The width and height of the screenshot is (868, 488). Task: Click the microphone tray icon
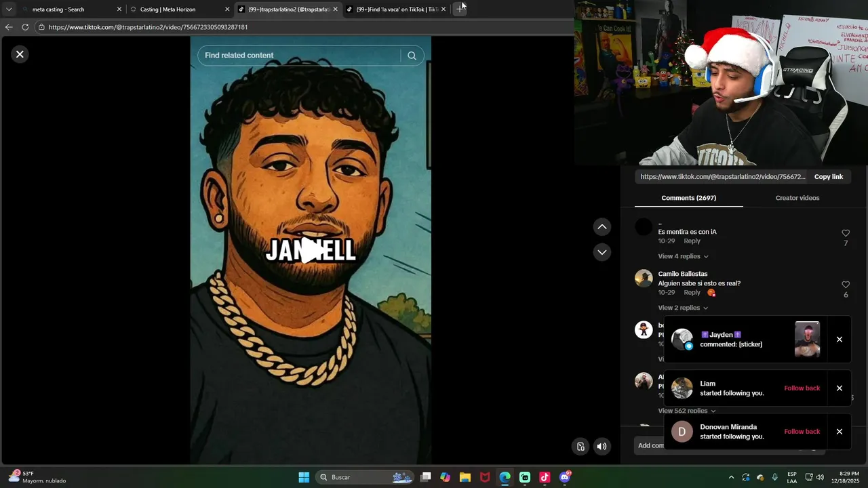[x=774, y=477]
